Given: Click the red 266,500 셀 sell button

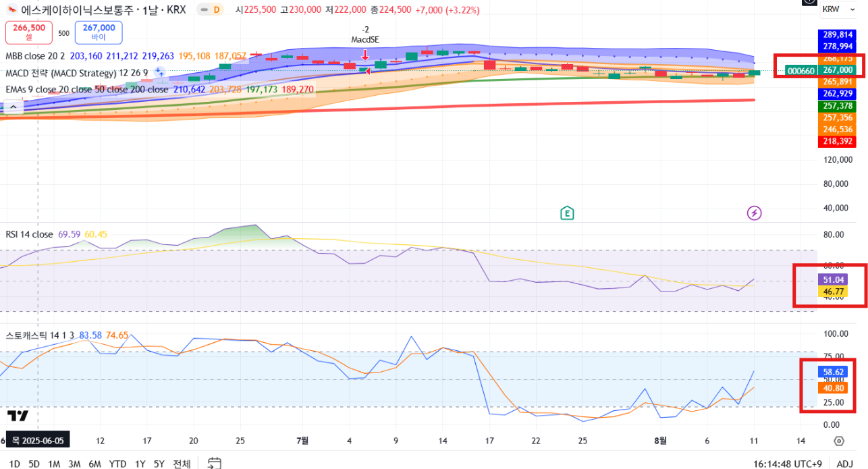Looking at the screenshot, I should 28,32.
